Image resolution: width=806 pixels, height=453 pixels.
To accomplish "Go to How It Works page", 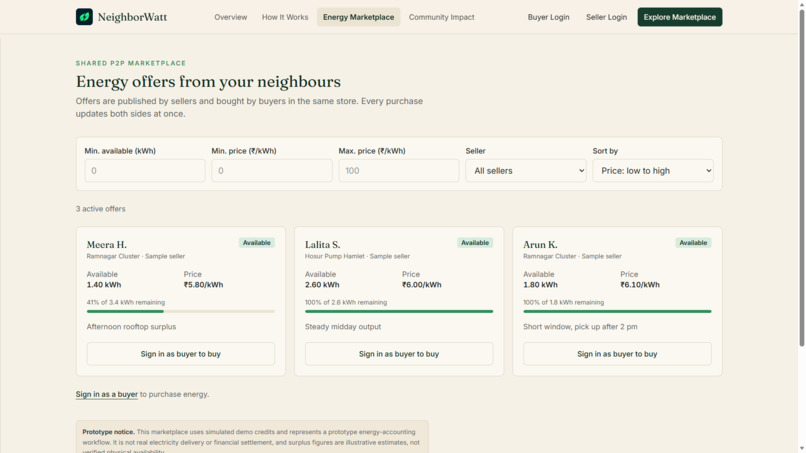I will pyautogui.click(x=285, y=17).
